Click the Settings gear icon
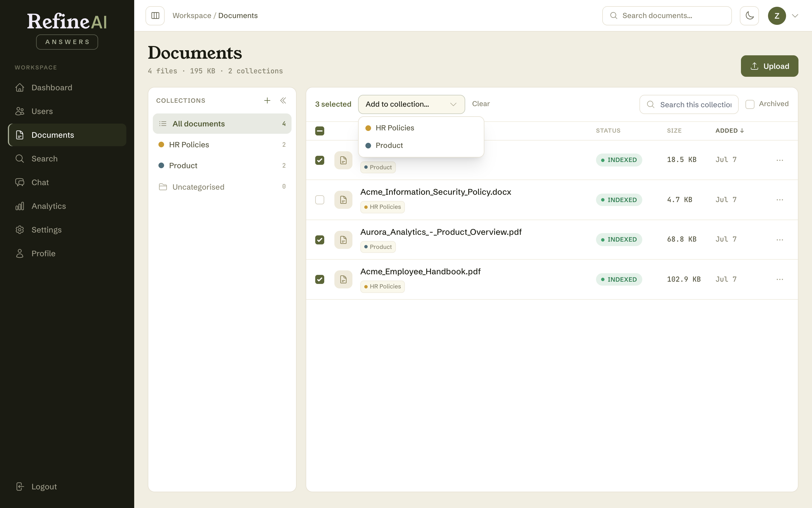 [x=20, y=230]
